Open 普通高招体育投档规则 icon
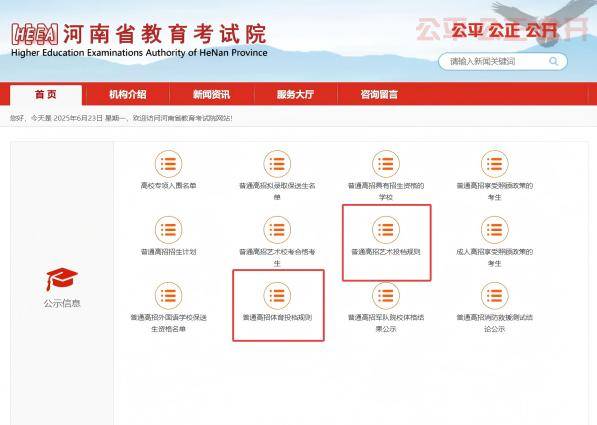This screenshot has width=597, height=425. coord(277,296)
